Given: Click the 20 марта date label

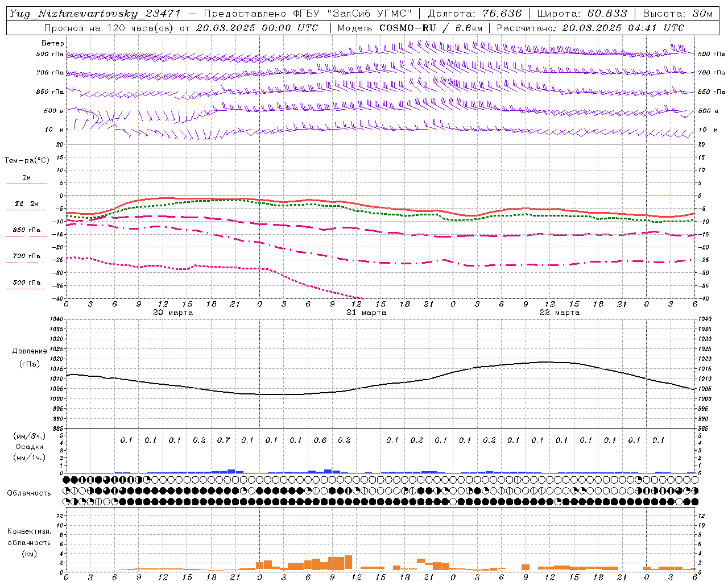Looking at the screenshot, I should [x=173, y=313].
